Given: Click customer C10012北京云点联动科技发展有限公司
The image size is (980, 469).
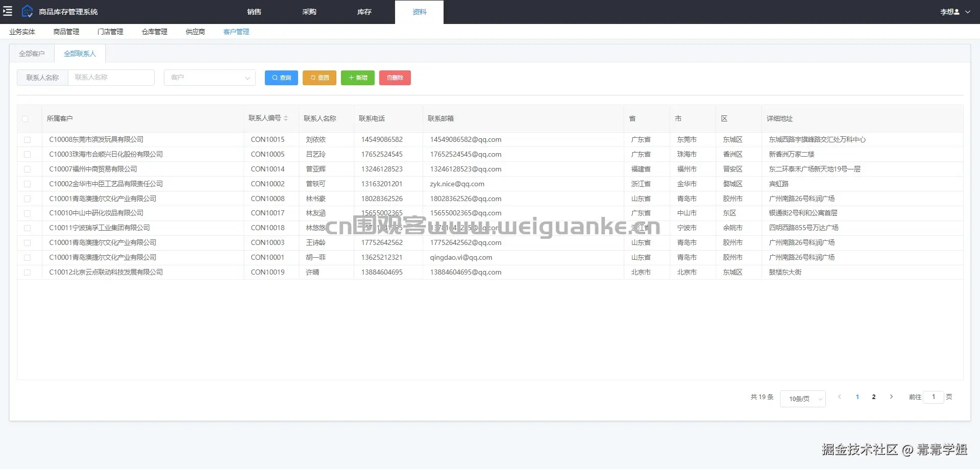Looking at the screenshot, I should (x=106, y=272).
